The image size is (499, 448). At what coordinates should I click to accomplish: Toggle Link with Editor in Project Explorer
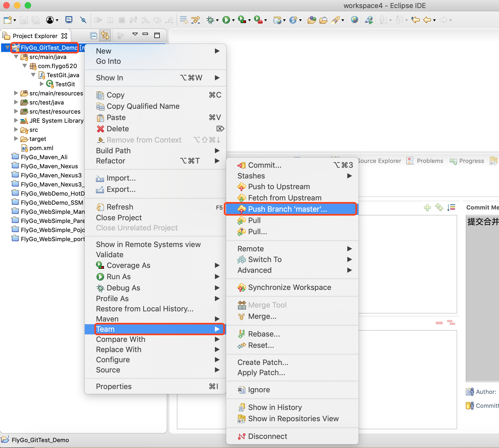(105, 35)
